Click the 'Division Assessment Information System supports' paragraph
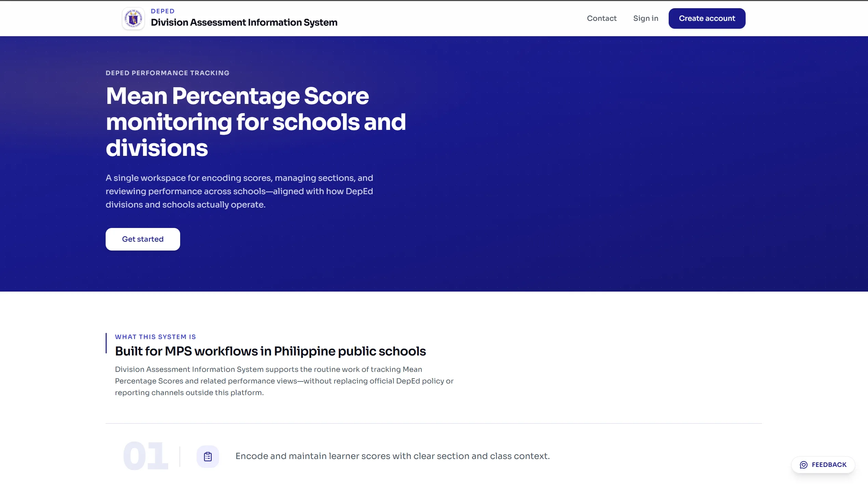Viewport: 868px width, 485px height. [x=284, y=381]
